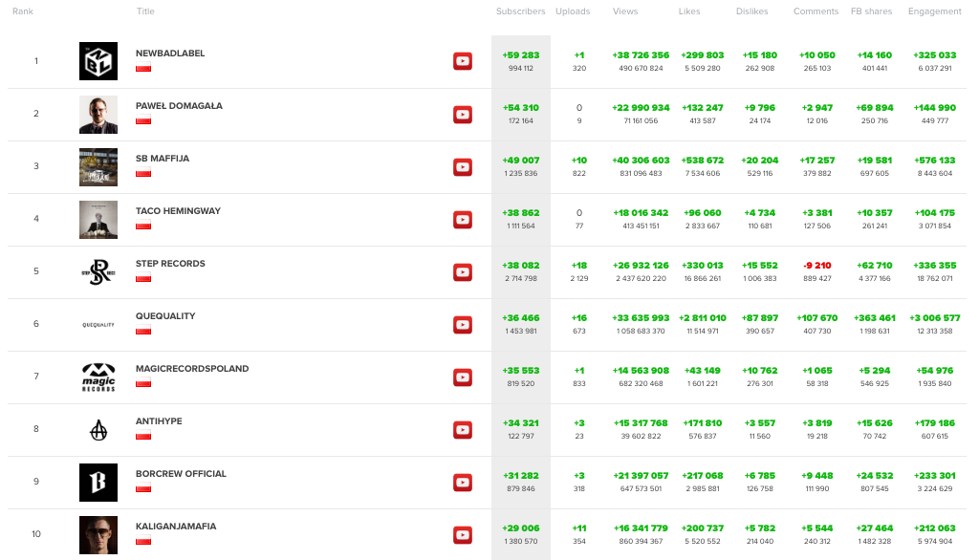Open the Taco Hemingway avatar thumbnail
Image resolution: width=979 pixels, height=560 pixels.
click(98, 220)
